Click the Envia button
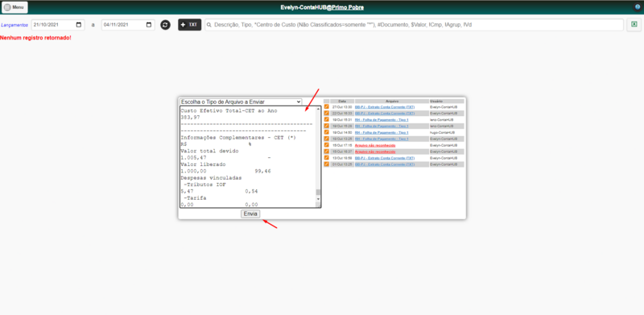The image size is (644, 315). pyautogui.click(x=250, y=213)
